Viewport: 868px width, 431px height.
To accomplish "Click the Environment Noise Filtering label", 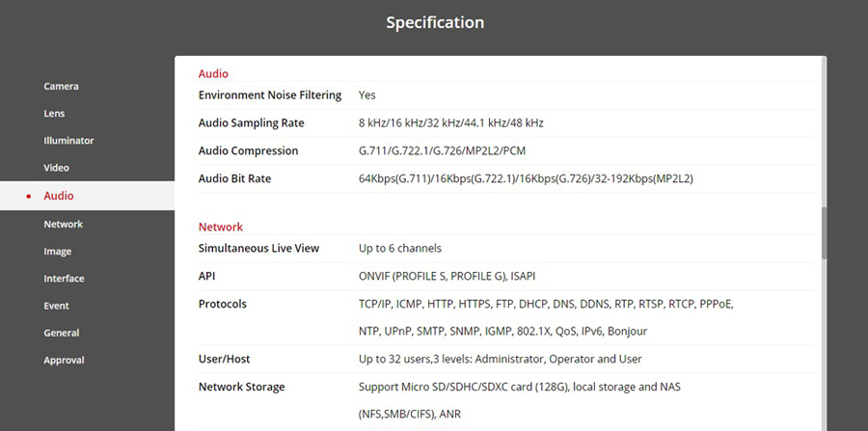I will pyautogui.click(x=270, y=95).
